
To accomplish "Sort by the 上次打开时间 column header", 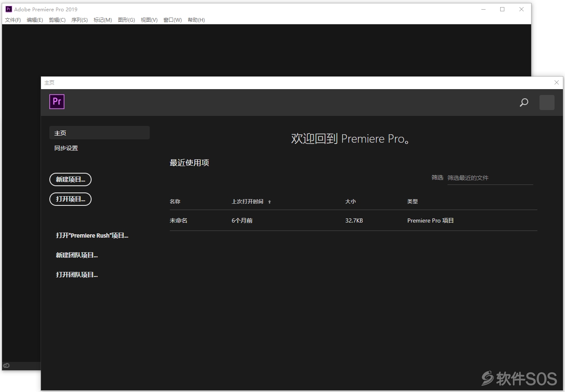I will coord(248,202).
